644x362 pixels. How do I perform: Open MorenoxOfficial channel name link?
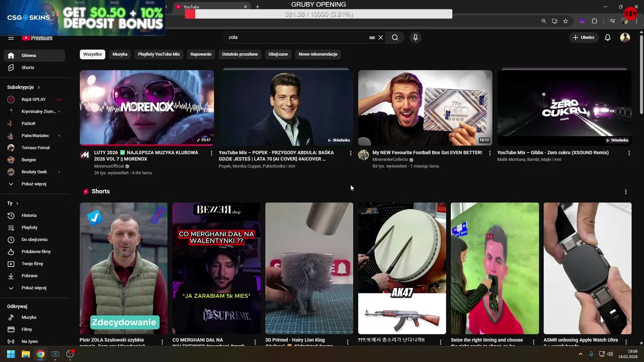109,166
